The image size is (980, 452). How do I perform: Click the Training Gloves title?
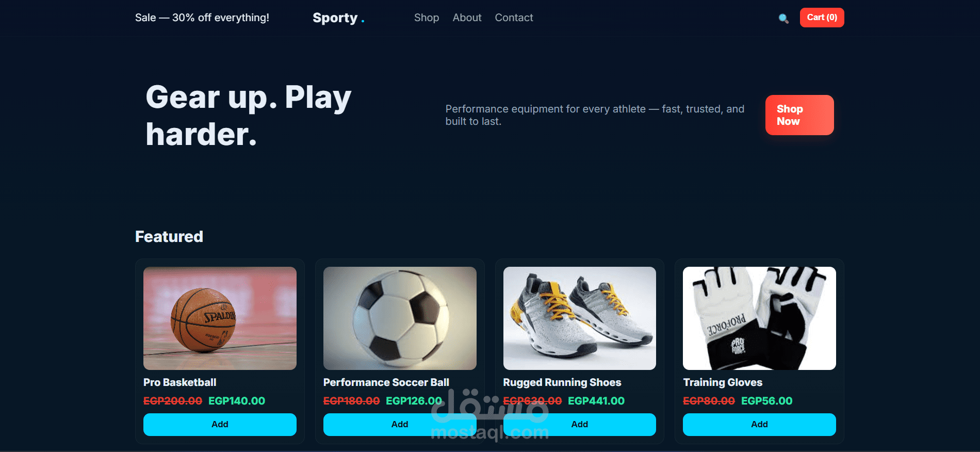(x=723, y=382)
